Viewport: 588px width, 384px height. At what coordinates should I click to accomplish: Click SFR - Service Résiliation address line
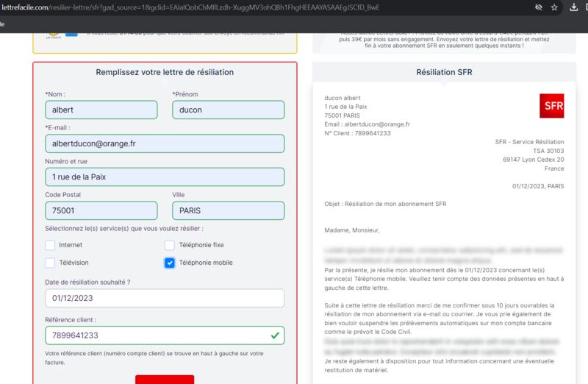(529, 142)
